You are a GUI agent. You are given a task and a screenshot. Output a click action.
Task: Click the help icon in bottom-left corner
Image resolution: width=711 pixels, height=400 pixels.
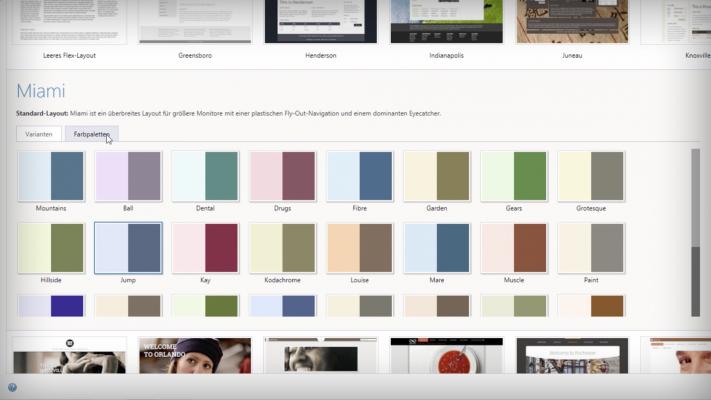(x=12, y=386)
